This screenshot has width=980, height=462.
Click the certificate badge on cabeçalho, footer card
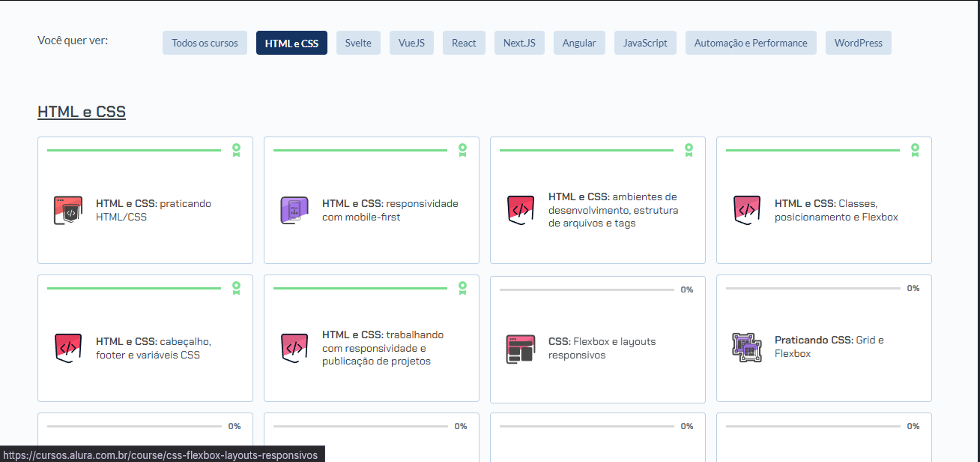(236, 289)
